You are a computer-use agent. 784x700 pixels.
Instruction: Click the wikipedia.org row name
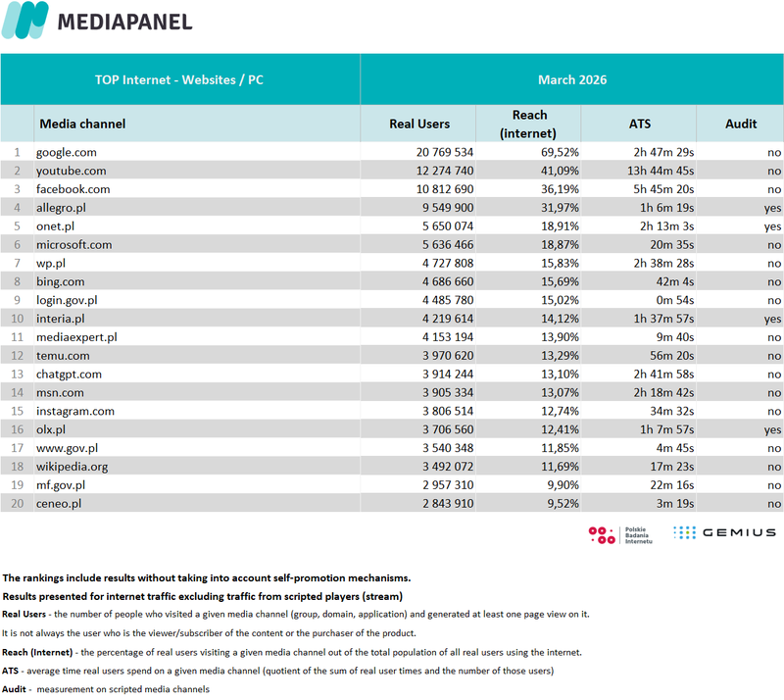(x=72, y=467)
